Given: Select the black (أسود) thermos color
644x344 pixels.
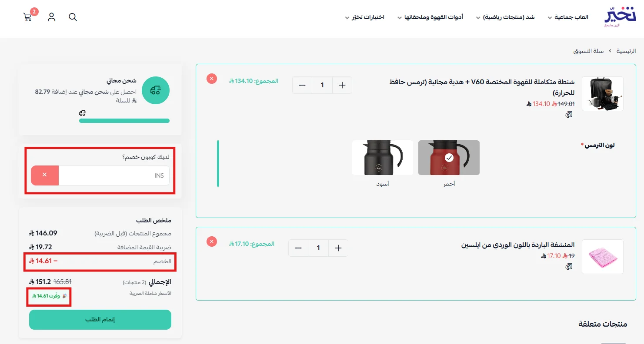Looking at the screenshot, I should (x=383, y=158).
